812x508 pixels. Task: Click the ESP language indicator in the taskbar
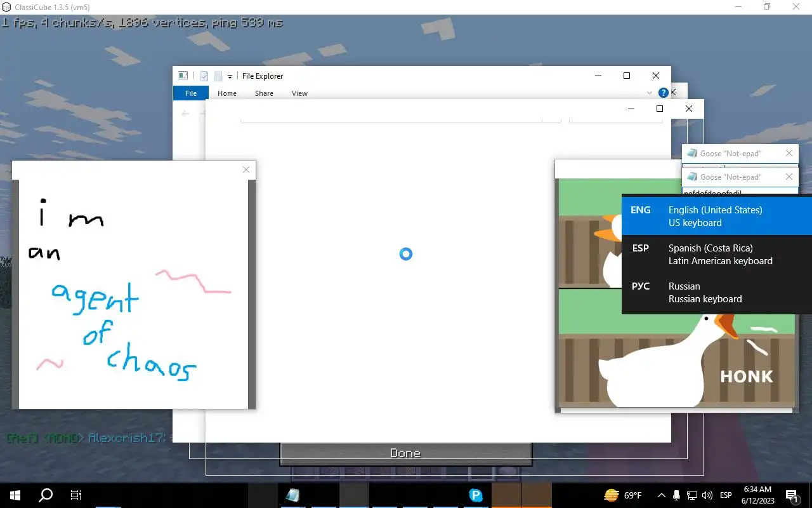click(726, 495)
